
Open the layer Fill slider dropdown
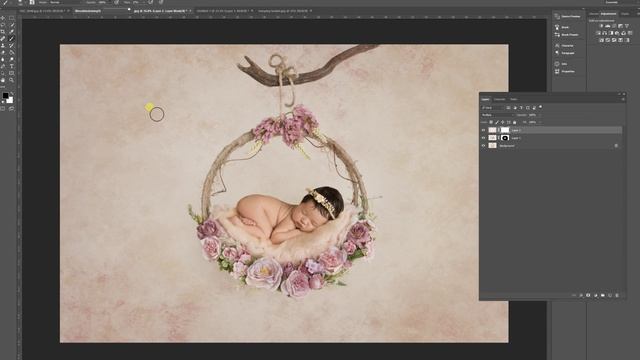[540, 122]
